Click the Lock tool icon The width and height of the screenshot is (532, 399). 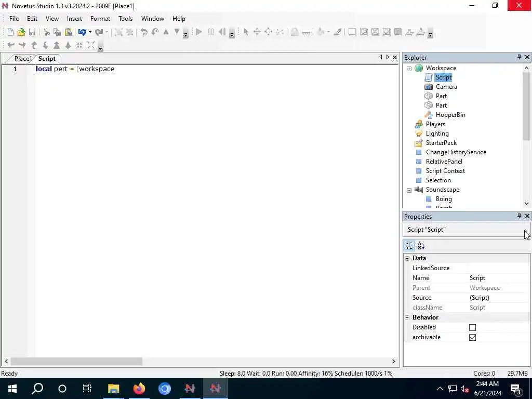click(295, 32)
